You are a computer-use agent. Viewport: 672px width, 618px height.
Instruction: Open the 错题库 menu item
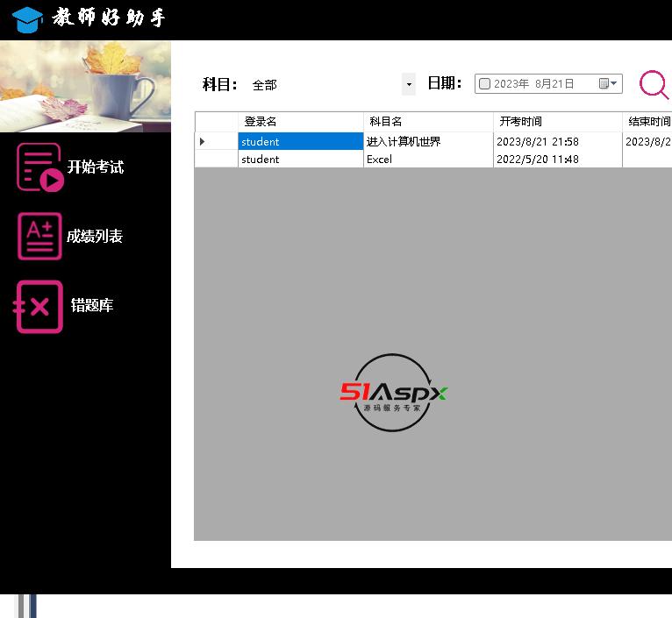(x=92, y=305)
